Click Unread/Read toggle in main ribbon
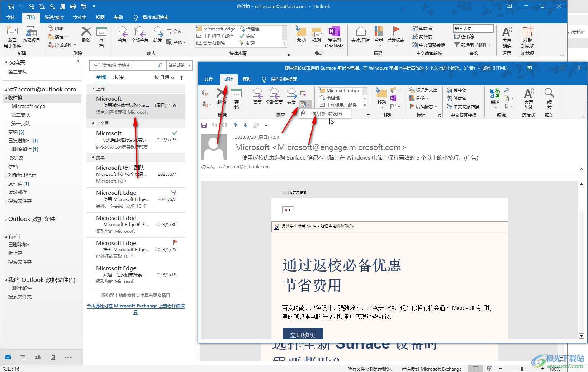The height and width of the screenshot is (372, 588). point(361,34)
